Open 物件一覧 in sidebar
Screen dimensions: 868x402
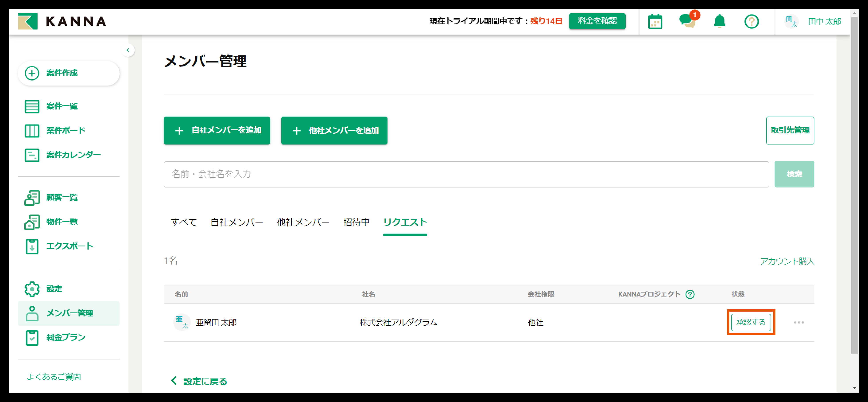click(51, 222)
